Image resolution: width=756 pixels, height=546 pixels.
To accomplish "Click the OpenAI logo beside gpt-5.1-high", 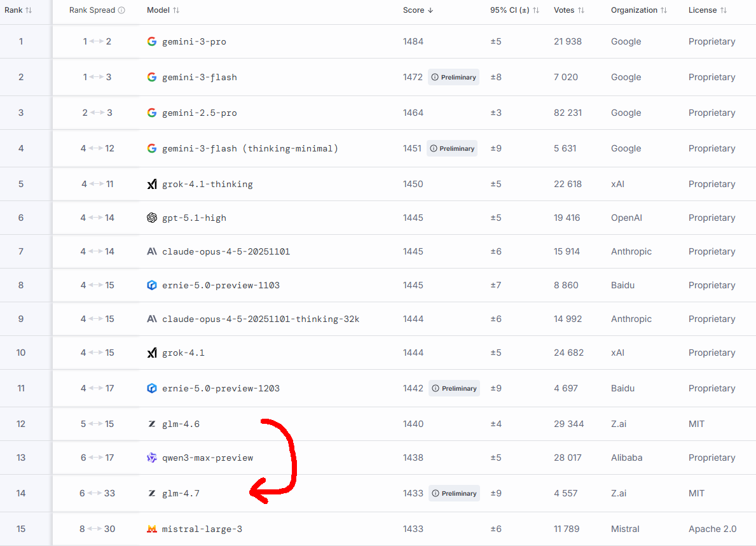I will coord(152,218).
